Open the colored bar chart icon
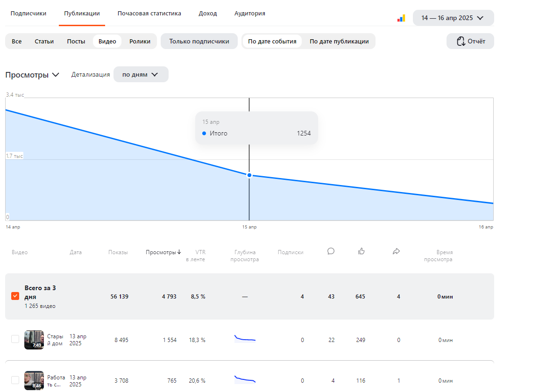Screen dimensions: 539x392 (401, 18)
